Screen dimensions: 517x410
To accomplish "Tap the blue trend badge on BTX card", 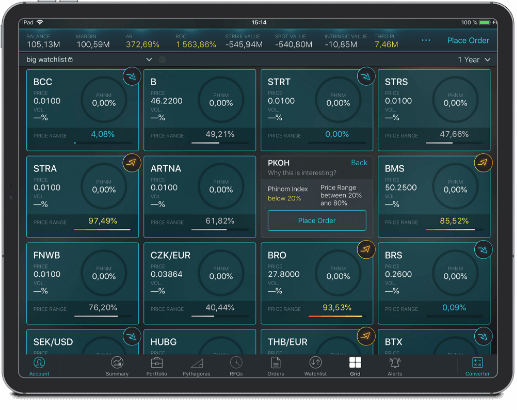I will (x=483, y=336).
